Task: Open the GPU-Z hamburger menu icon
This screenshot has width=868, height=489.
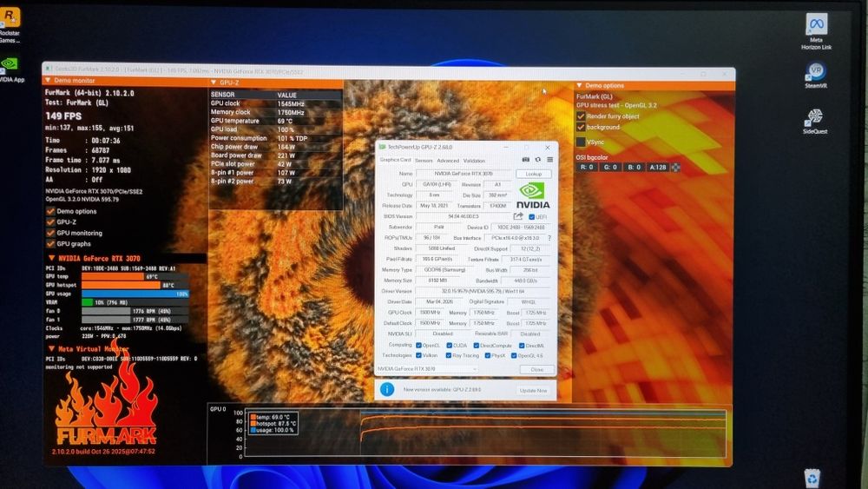Action: (549, 160)
